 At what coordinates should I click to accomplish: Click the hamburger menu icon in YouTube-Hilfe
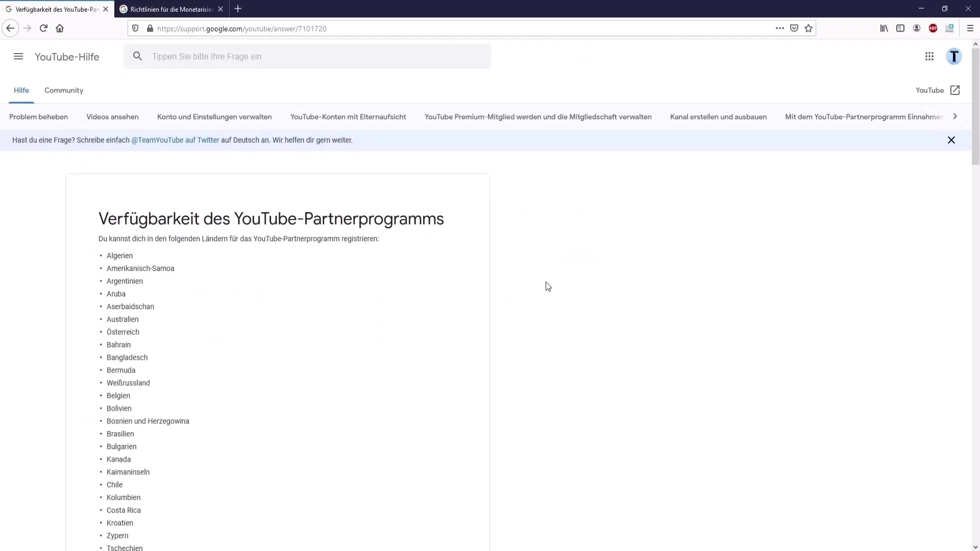click(x=18, y=57)
